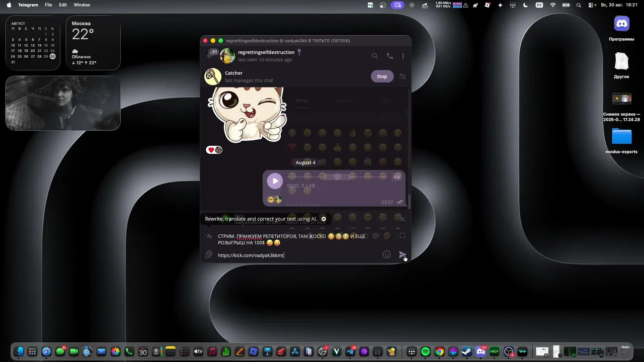
Task: Open the August calendar widget
Action: coord(33,43)
